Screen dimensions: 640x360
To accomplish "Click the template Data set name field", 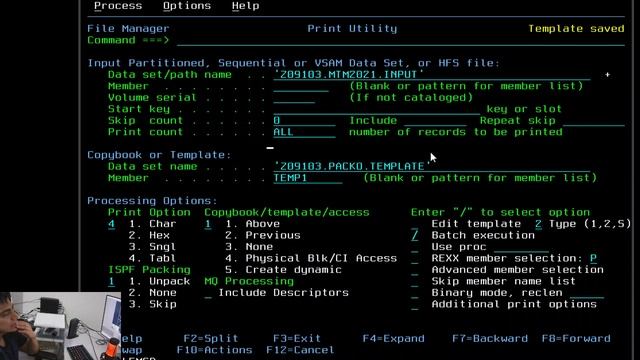I will 432,166.
